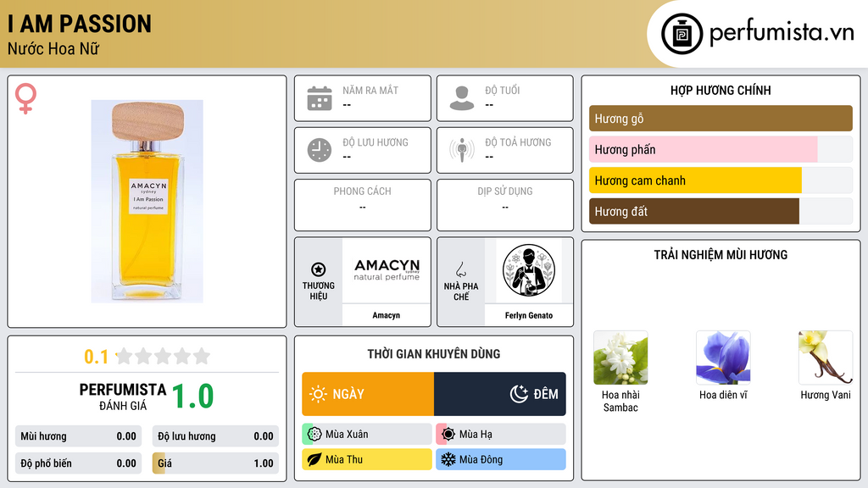Click the calendar icon for Năm Ra Mắt
This screenshot has height=488, width=868.
click(x=320, y=98)
